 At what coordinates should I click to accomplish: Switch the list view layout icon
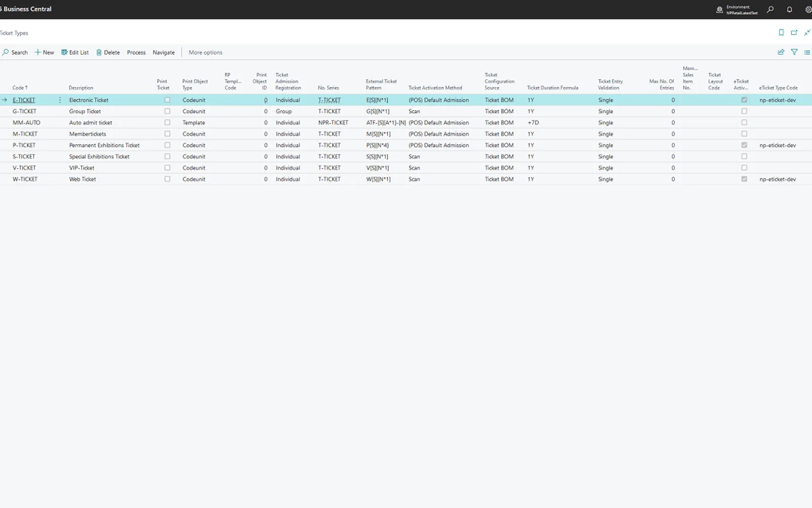(x=807, y=52)
